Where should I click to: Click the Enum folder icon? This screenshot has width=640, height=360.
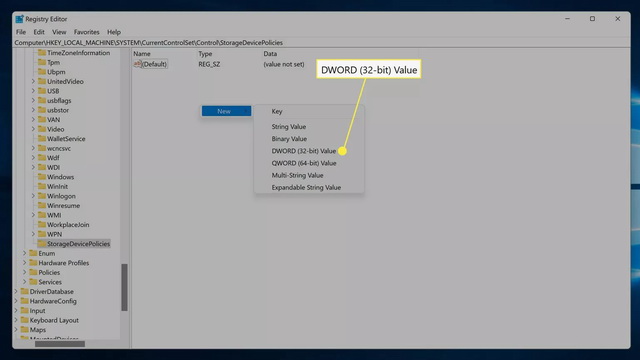[33, 253]
